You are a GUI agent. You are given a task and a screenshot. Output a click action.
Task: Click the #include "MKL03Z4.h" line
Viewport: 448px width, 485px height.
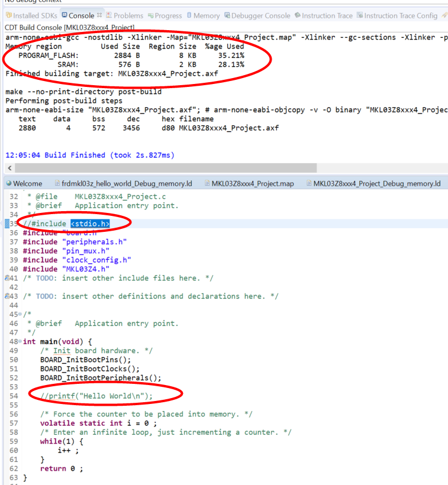coord(66,269)
